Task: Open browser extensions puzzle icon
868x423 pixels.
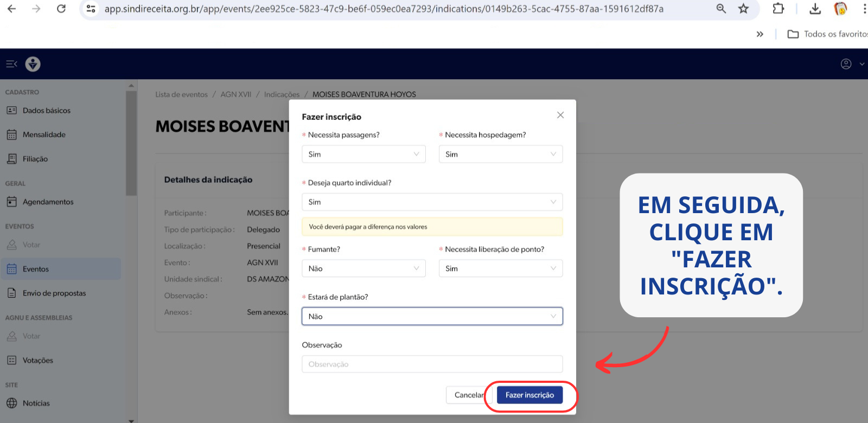Action: (x=778, y=9)
